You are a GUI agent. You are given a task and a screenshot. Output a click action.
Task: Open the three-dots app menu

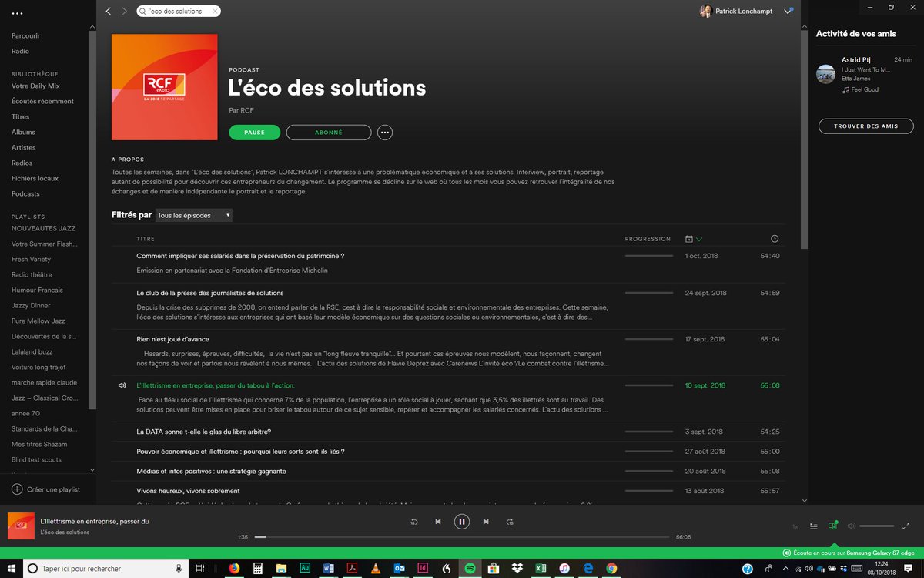[x=18, y=13]
